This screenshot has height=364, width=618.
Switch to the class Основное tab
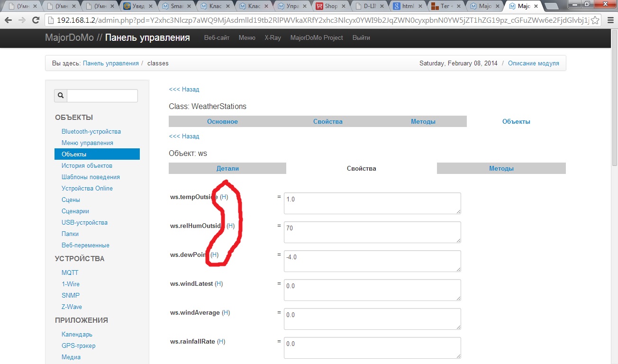pos(222,121)
